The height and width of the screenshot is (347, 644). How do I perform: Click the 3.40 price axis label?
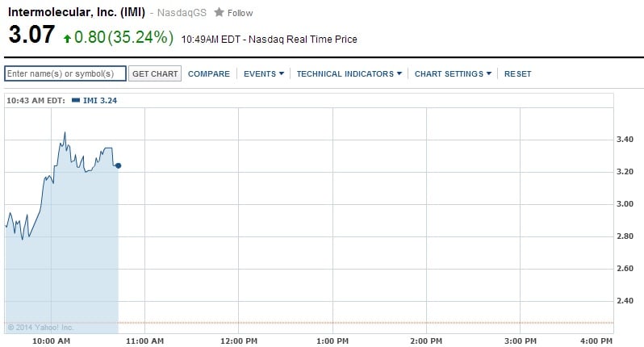626,140
